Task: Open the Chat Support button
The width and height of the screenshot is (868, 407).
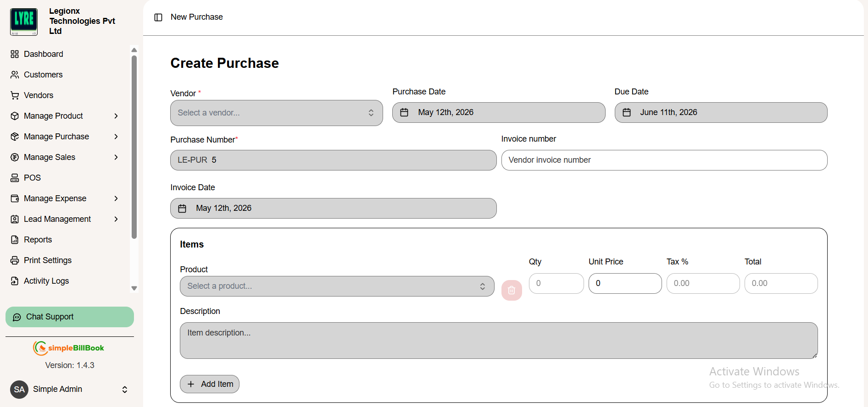Action: click(70, 317)
